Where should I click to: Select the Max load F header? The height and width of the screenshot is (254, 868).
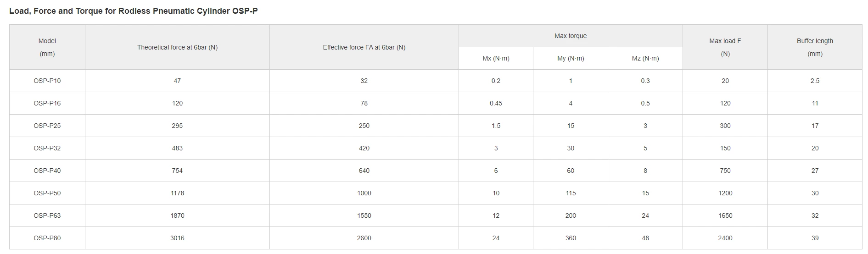click(x=725, y=47)
